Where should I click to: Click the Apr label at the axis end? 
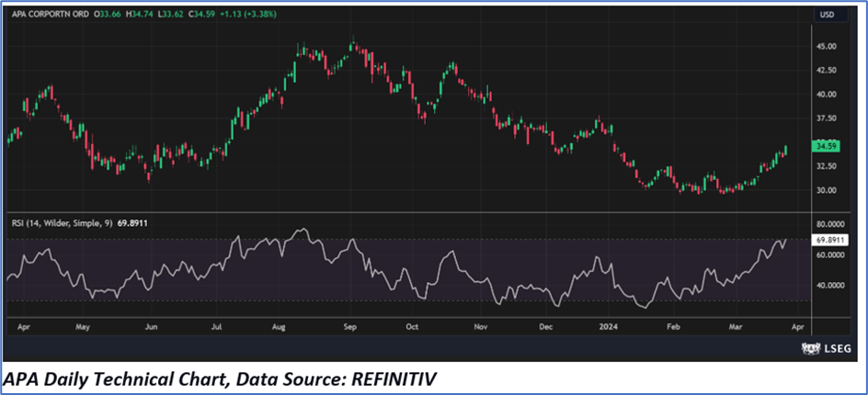796,327
